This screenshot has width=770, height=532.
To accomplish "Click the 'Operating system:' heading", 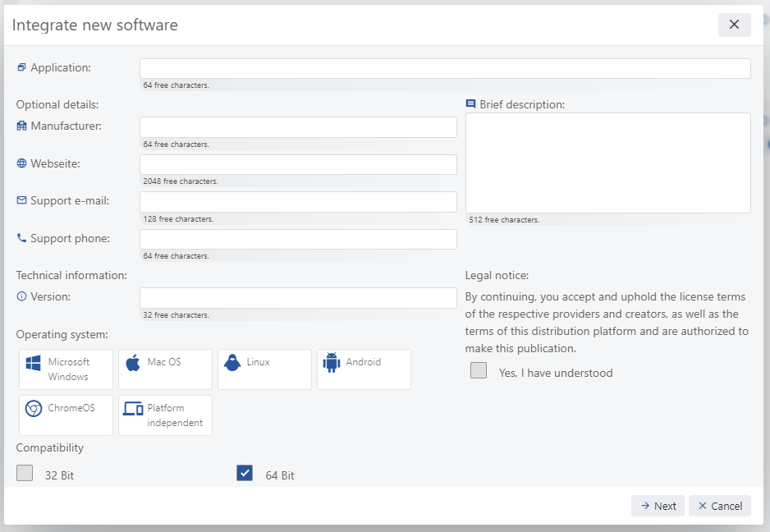I will pyautogui.click(x=62, y=334).
